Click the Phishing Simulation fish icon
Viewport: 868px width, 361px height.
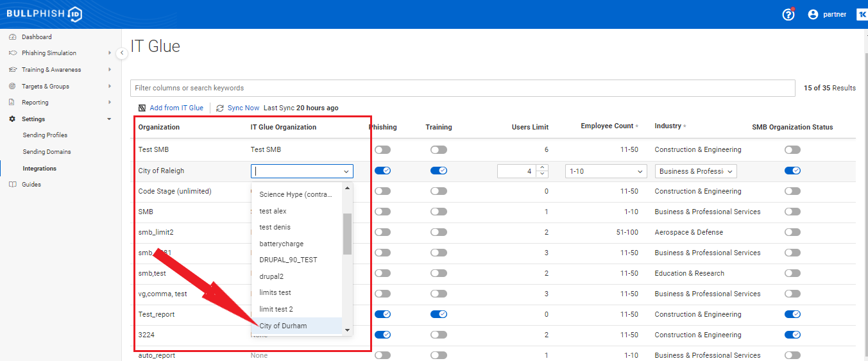tap(12, 53)
